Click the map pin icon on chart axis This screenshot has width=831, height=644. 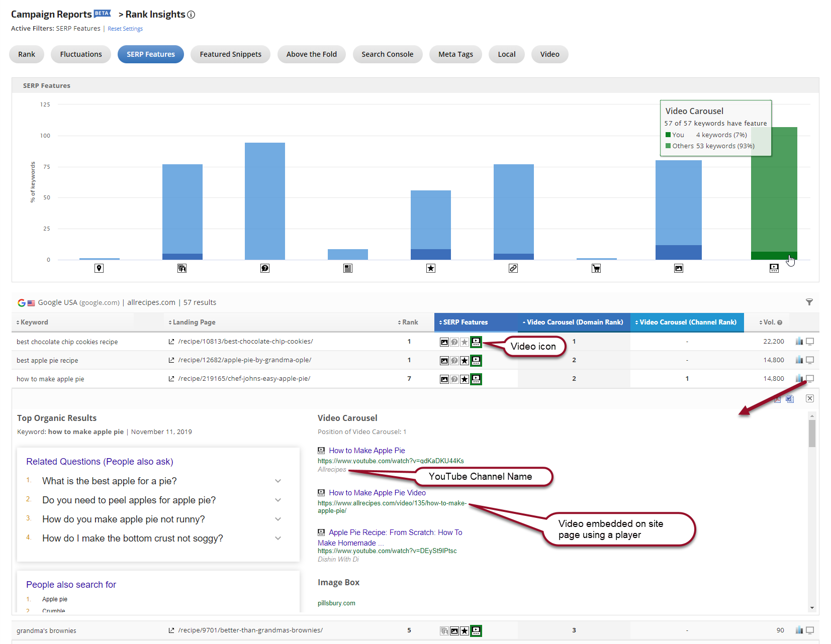99,268
